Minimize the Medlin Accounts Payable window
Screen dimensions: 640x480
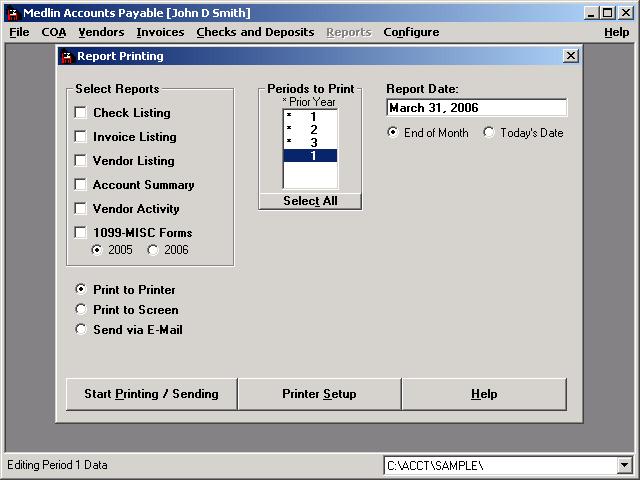coord(591,13)
